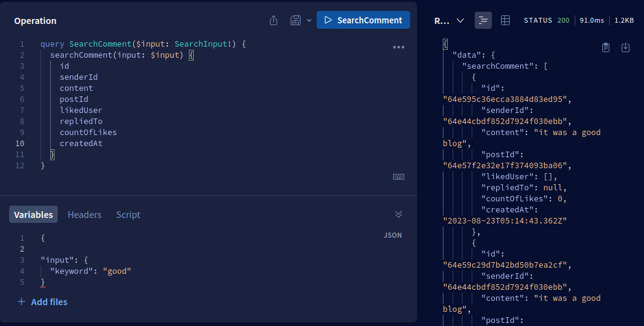Image resolution: width=644 pixels, height=326 pixels.
Task: Select the JSON response view icon
Action: pos(483,20)
